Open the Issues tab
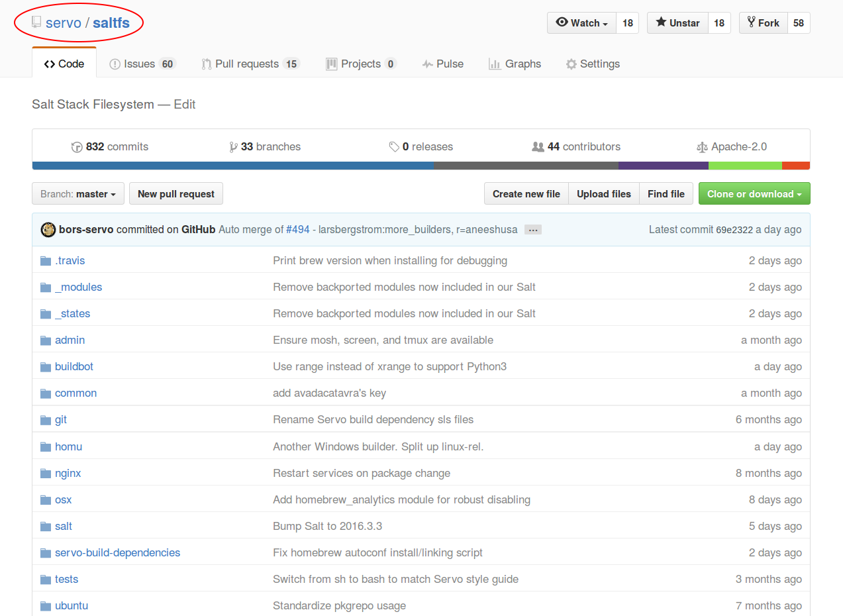 tap(142, 64)
